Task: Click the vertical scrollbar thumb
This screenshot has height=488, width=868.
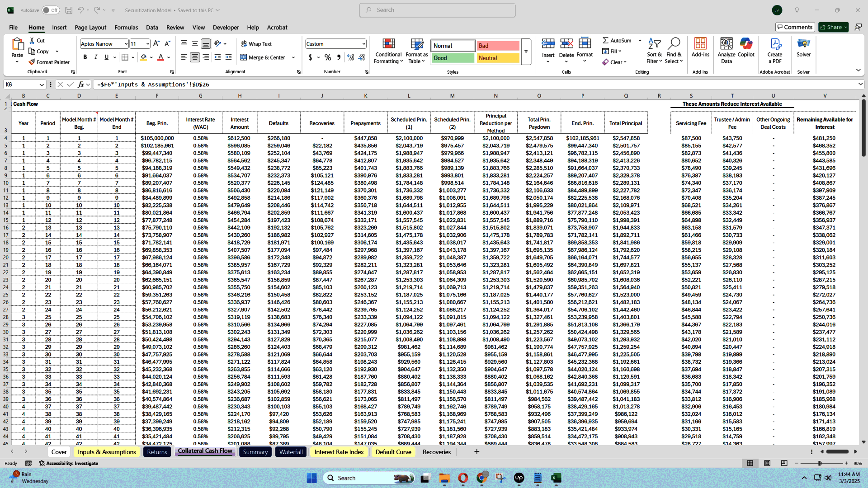Action: 863,128
